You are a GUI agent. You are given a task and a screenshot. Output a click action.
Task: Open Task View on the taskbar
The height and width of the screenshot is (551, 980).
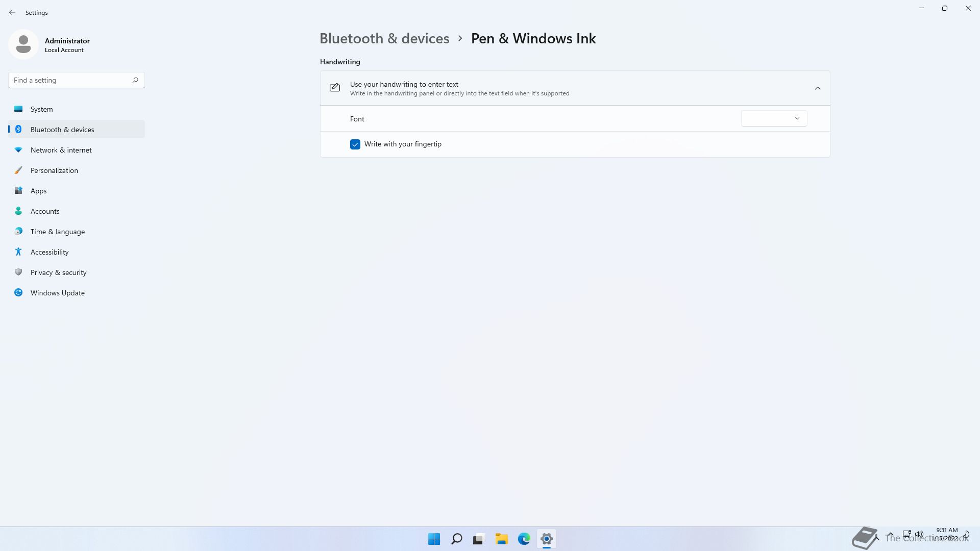(479, 539)
